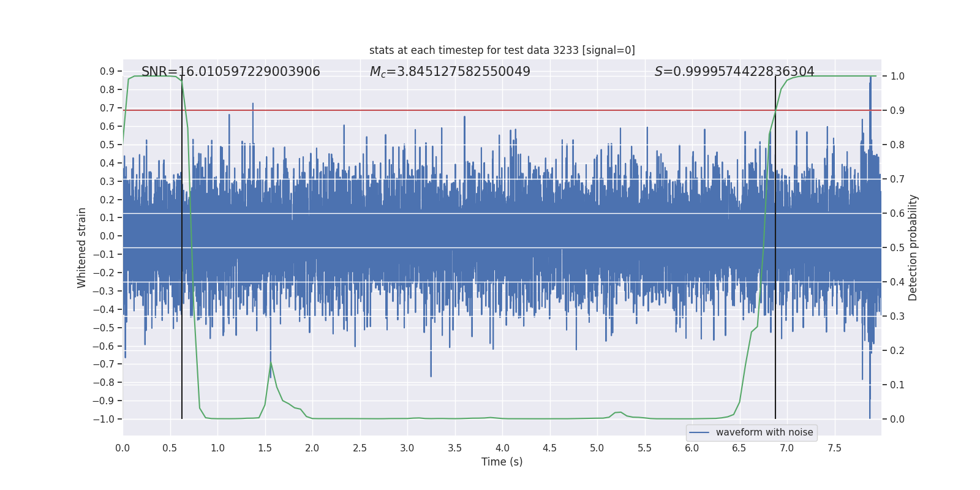
Task: Click the x-axis tick label 7.5
Action: pos(834,448)
